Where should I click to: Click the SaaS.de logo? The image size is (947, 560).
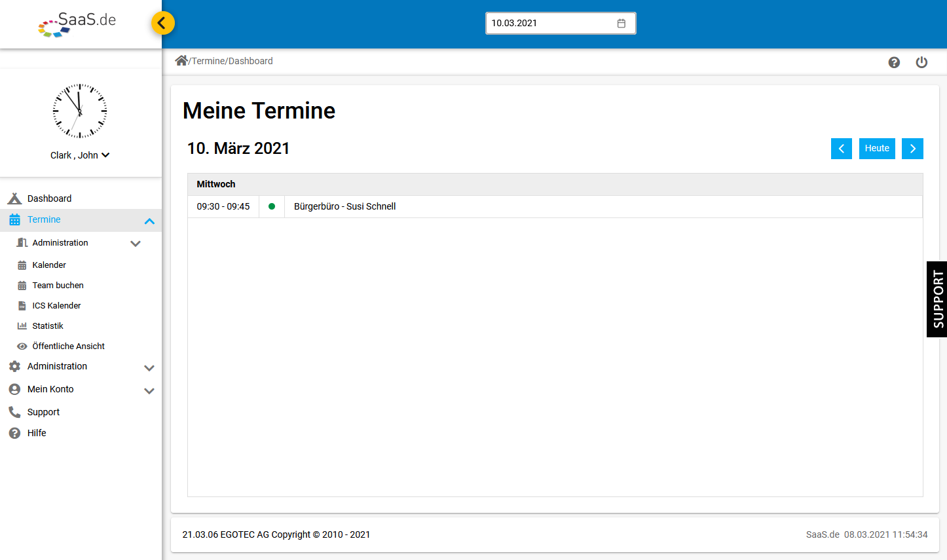pos(77,24)
